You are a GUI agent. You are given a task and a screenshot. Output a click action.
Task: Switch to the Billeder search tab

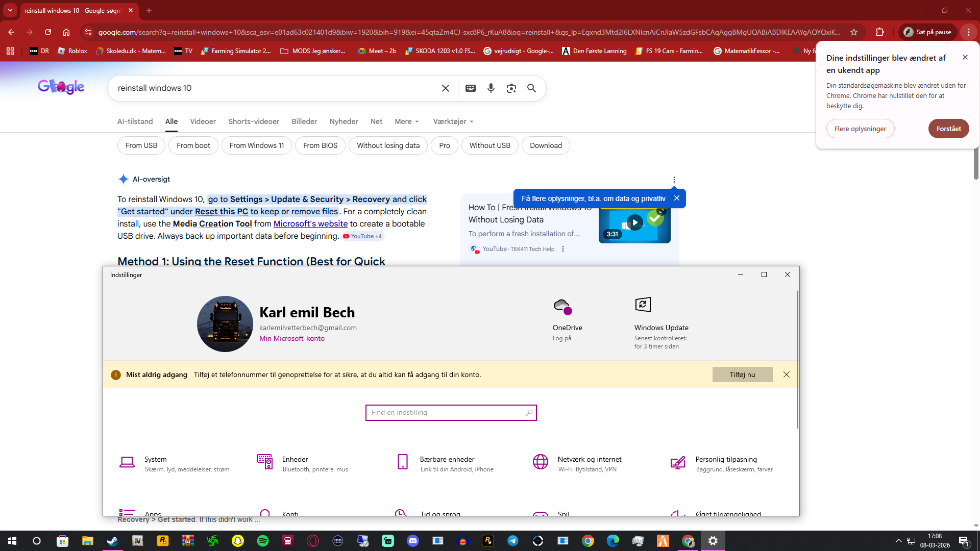tap(304, 121)
